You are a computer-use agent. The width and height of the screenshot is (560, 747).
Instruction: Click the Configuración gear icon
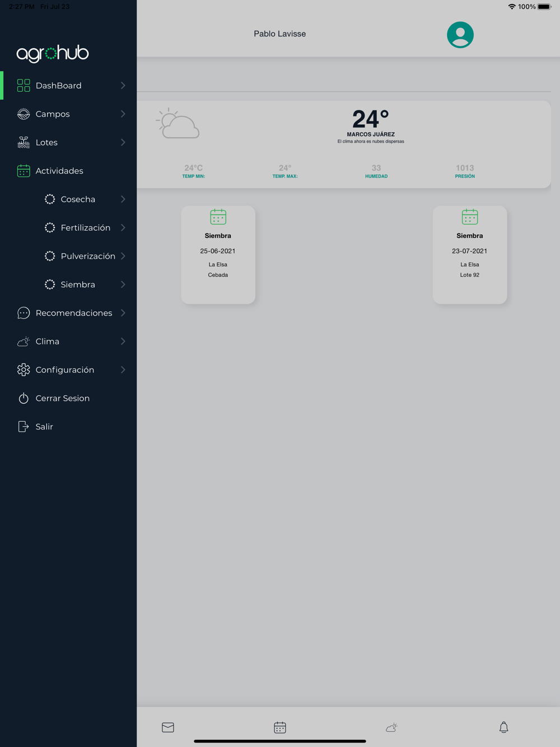pyautogui.click(x=24, y=370)
